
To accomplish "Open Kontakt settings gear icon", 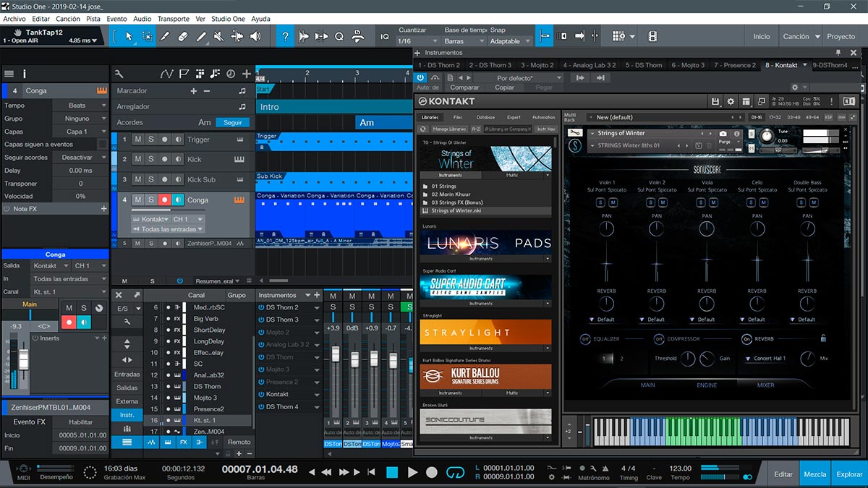I will (x=731, y=102).
